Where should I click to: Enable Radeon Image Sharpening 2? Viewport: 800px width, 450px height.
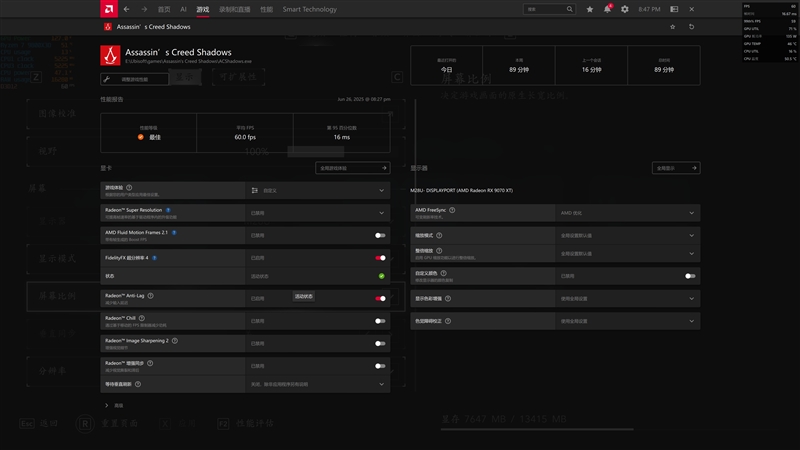click(380, 344)
